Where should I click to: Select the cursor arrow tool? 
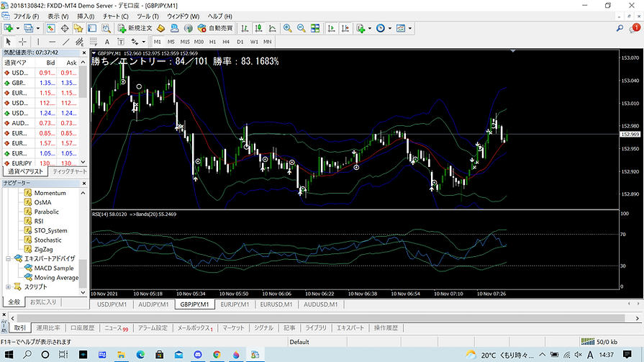point(8,42)
